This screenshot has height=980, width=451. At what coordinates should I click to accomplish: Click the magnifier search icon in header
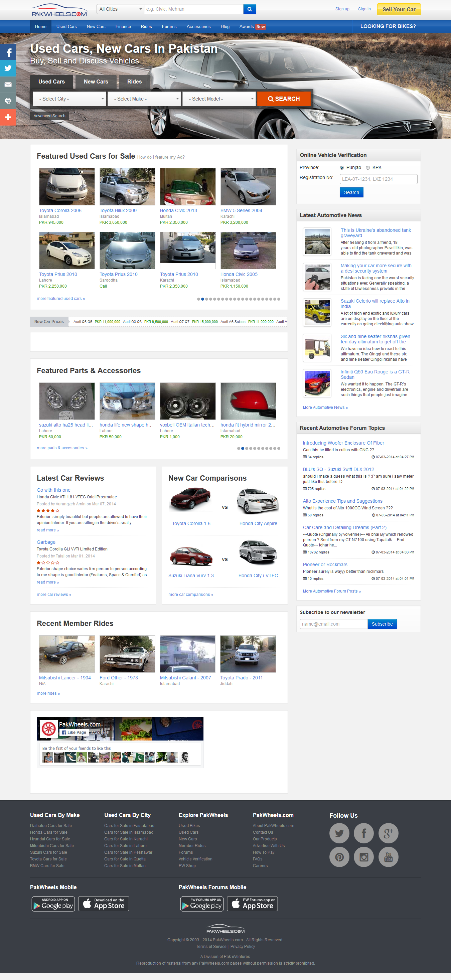click(249, 9)
